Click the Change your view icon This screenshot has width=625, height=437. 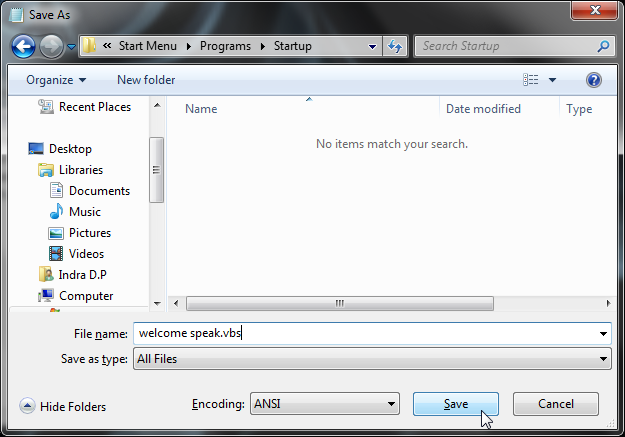click(x=531, y=80)
